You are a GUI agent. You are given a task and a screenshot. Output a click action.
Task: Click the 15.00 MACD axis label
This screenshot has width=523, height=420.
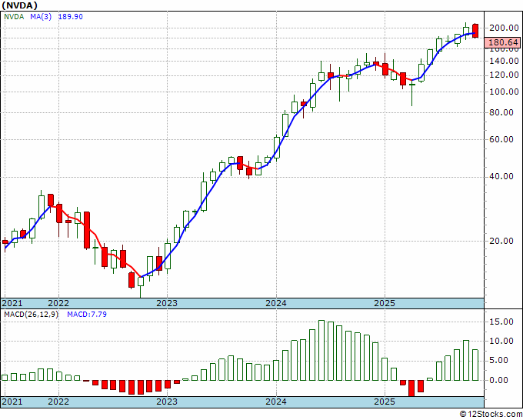coord(501,322)
